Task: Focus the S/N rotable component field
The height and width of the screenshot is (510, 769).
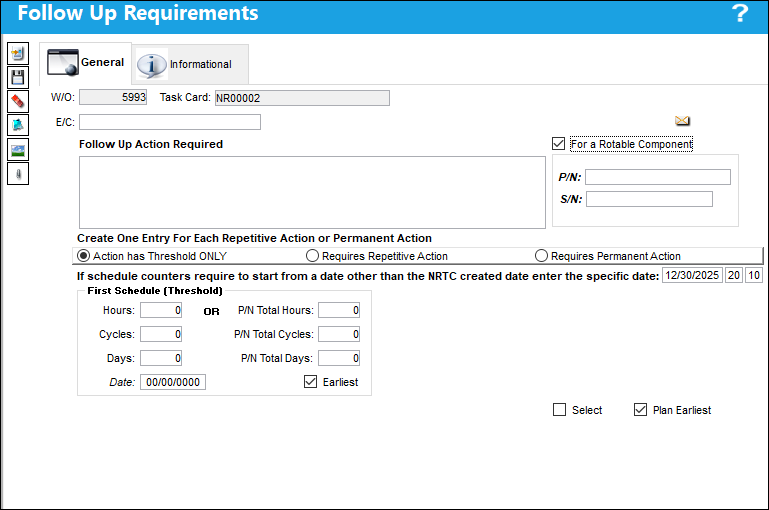Action: click(x=649, y=199)
